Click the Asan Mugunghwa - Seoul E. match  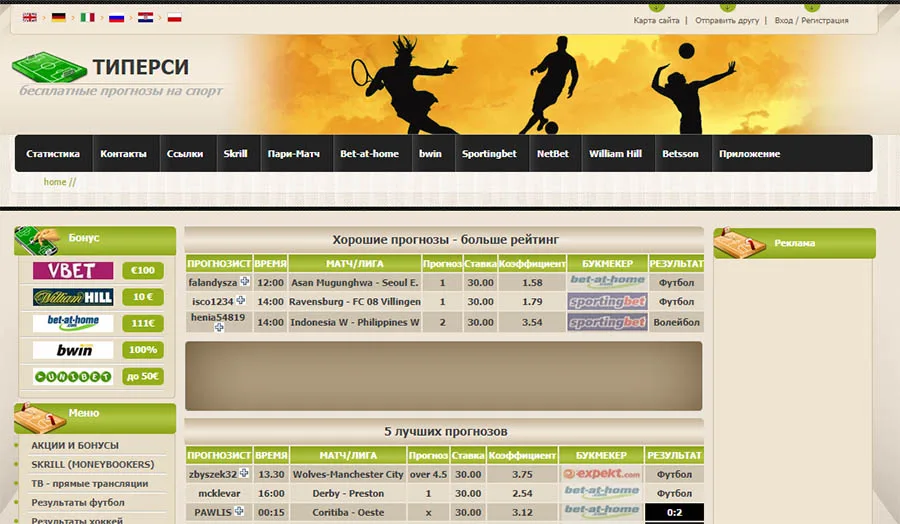(x=355, y=282)
